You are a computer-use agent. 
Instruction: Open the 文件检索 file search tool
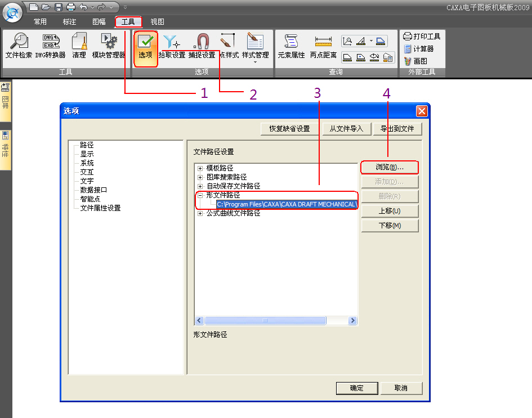19,46
